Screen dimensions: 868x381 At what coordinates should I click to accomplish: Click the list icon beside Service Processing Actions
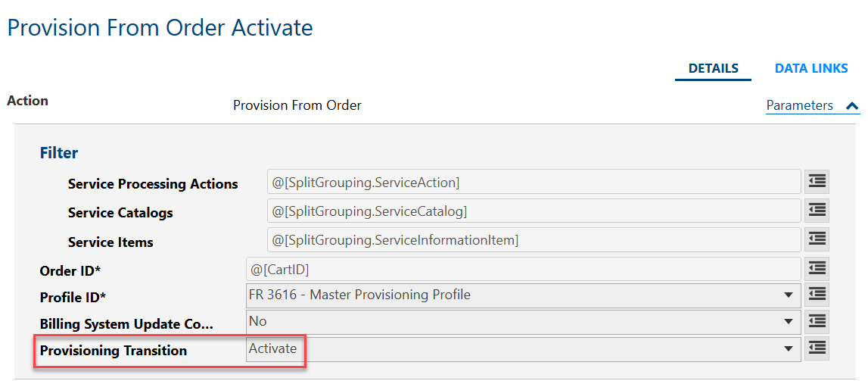(817, 182)
